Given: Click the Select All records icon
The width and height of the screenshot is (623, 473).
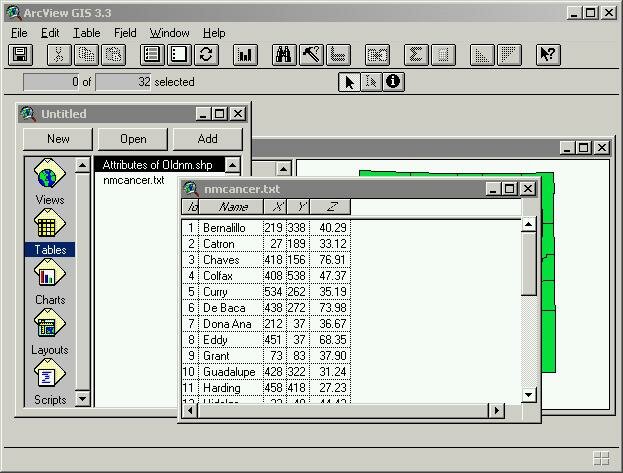Looking at the screenshot, I should click(152, 54).
